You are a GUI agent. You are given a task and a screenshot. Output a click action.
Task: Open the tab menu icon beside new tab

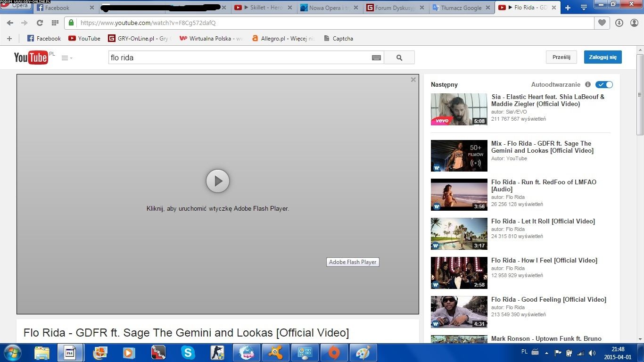pos(584,8)
